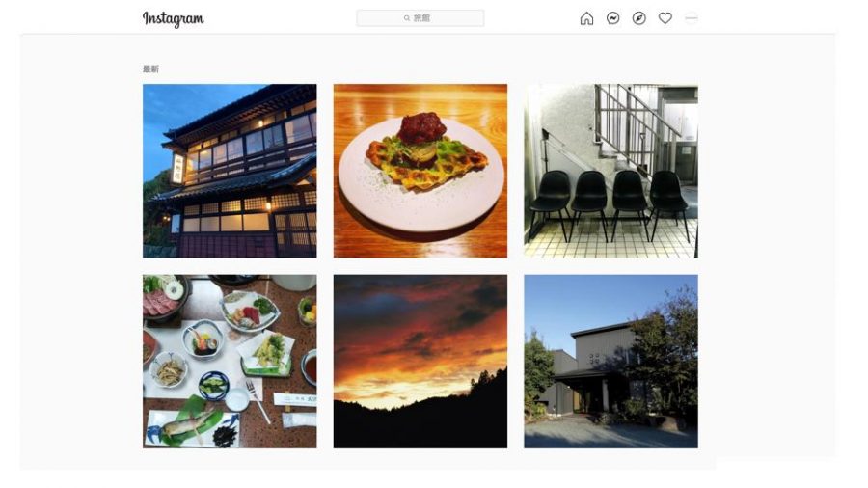Click the grilled fish in meal photo
This screenshot has width=868, height=488.
(185, 425)
